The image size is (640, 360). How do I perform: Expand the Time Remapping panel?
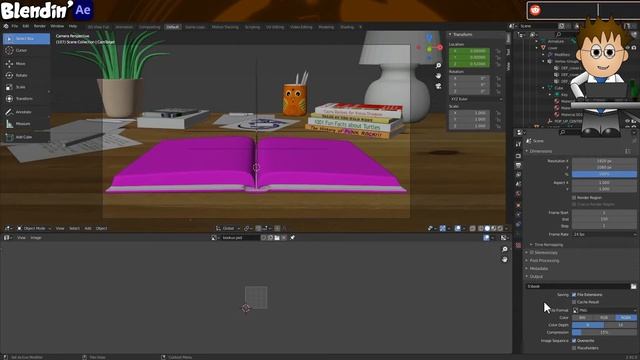click(548, 245)
